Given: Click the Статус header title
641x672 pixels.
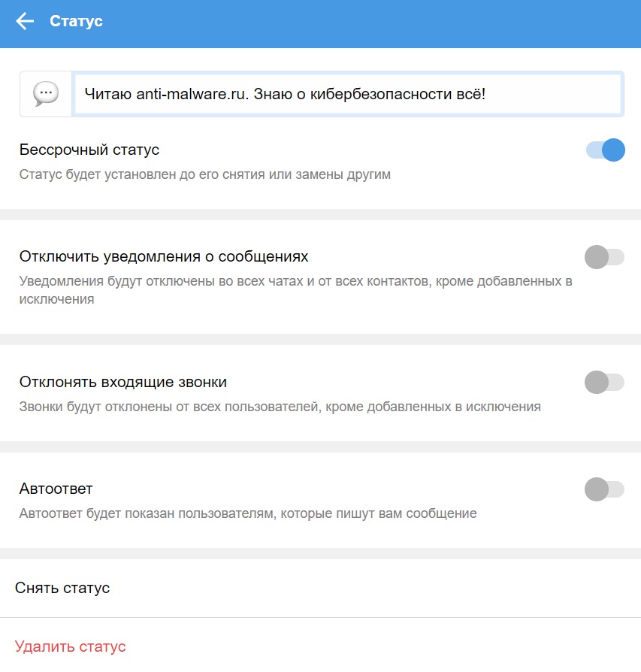Looking at the screenshot, I should (76, 22).
